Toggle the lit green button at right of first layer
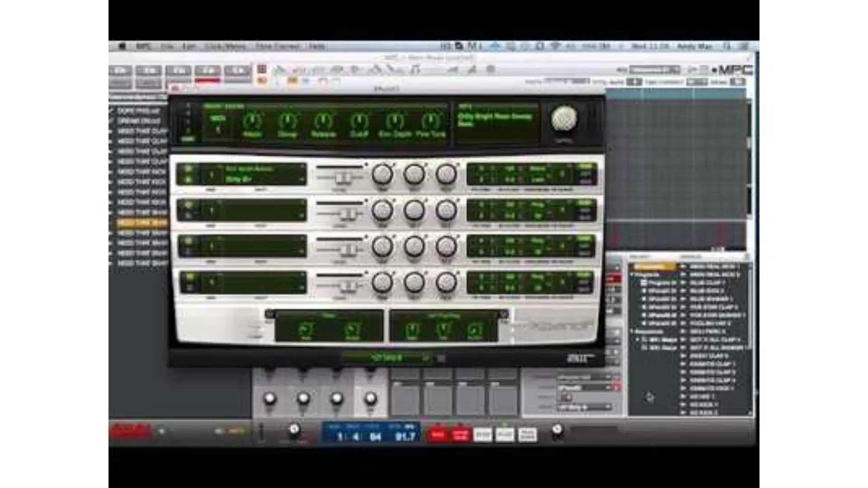The image size is (868, 488). pyautogui.click(x=584, y=166)
